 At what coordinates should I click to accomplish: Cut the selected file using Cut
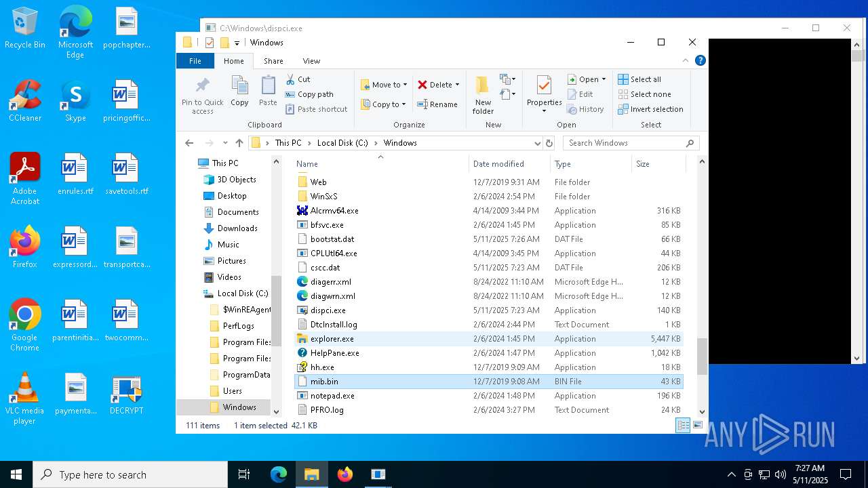pyautogui.click(x=298, y=79)
